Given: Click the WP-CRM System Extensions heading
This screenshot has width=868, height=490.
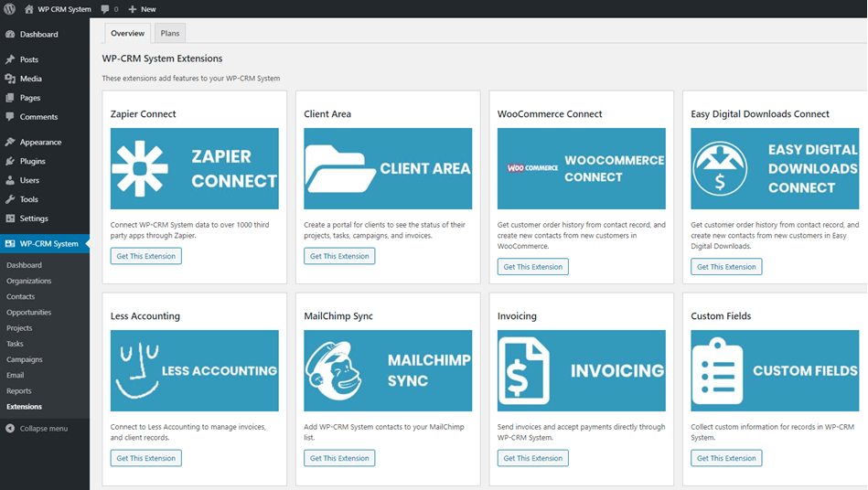Looking at the screenshot, I should (x=162, y=59).
